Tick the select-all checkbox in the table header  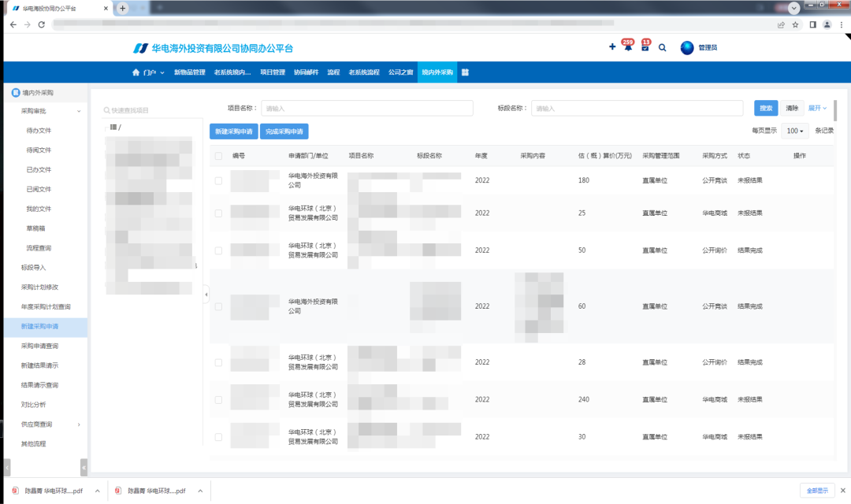[218, 156]
